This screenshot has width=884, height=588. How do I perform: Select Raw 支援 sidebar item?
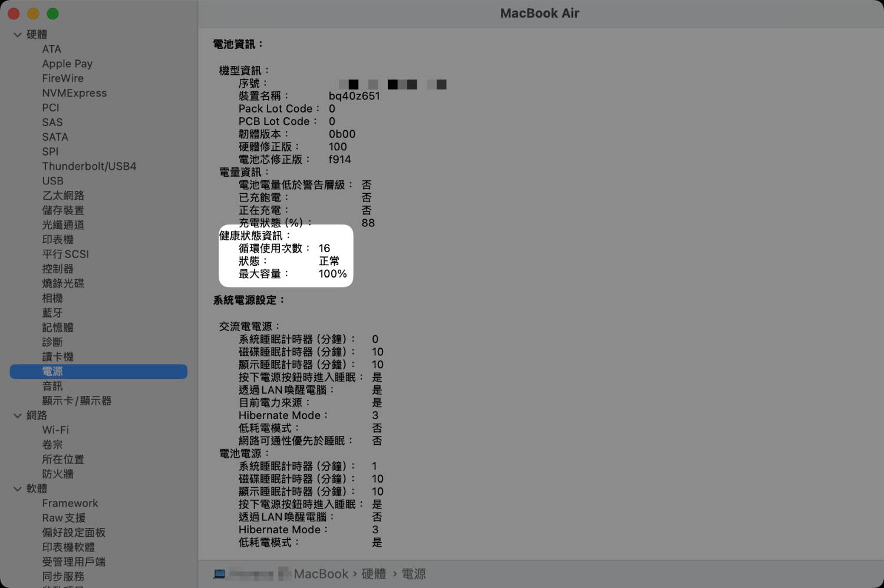[64, 518]
